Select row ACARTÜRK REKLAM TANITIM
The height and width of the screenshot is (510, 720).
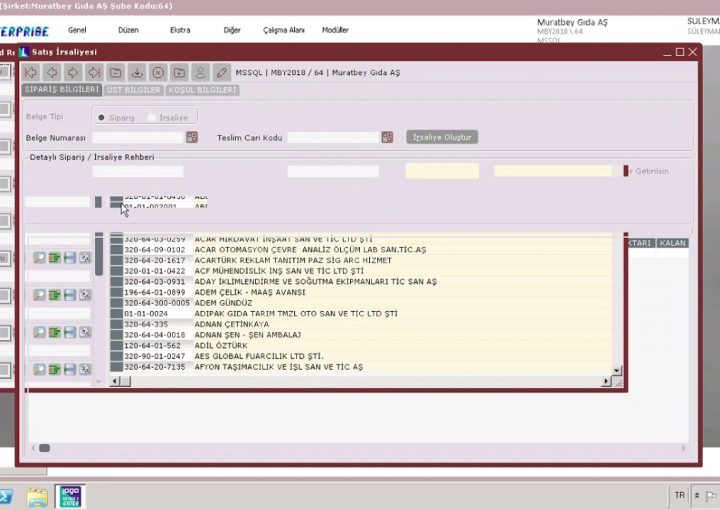coord(360,260)
